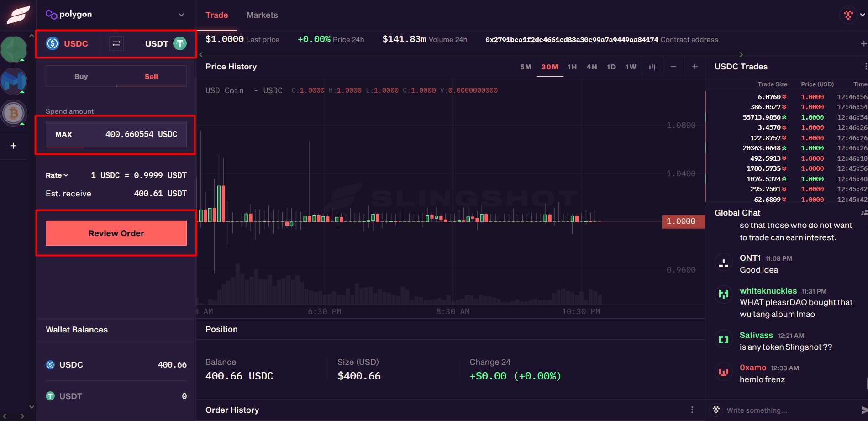Swap USDC and USDT token direction

coord(116,43)
